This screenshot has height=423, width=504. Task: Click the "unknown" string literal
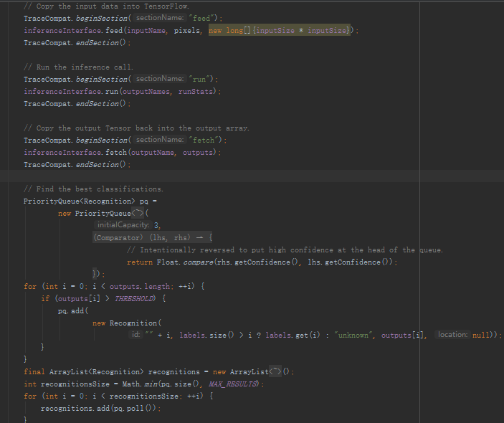pos(353,336)
